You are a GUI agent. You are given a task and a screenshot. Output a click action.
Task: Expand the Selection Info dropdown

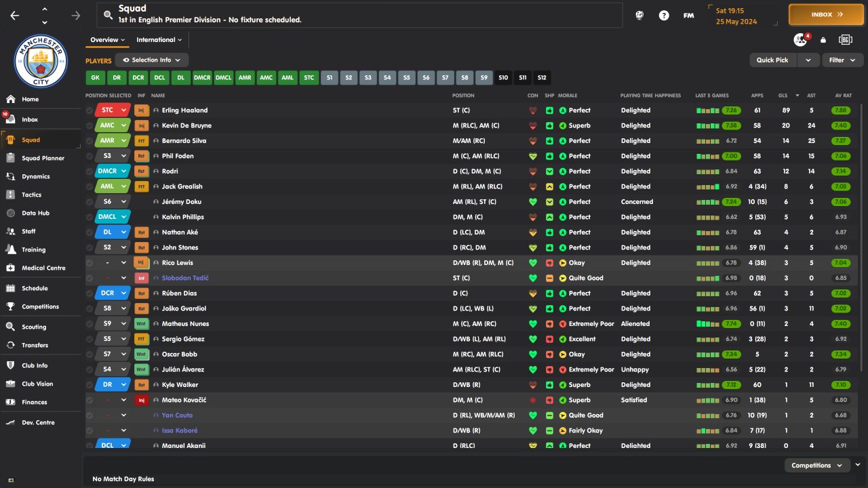(152, 60)
